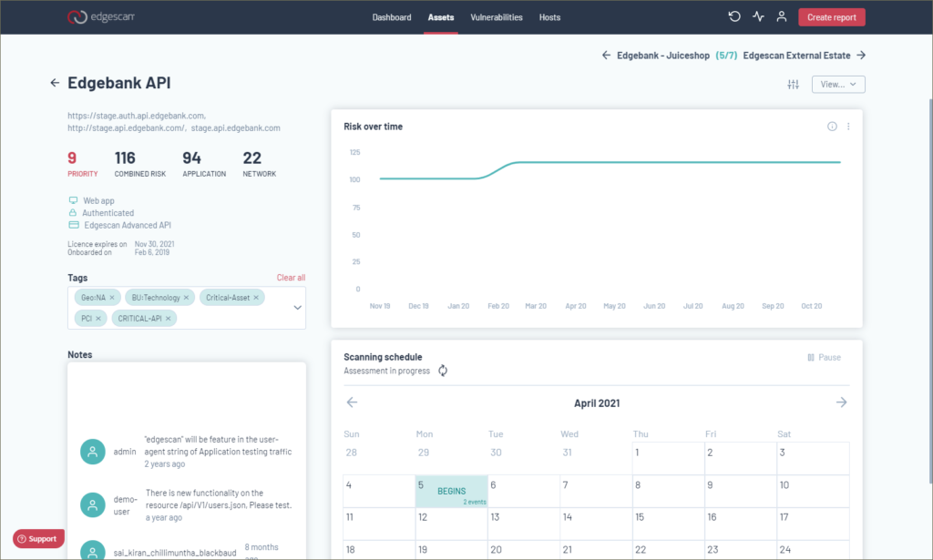Click the Support button
Viewport: 933px width, 560px height.
(x=38, y=538)
